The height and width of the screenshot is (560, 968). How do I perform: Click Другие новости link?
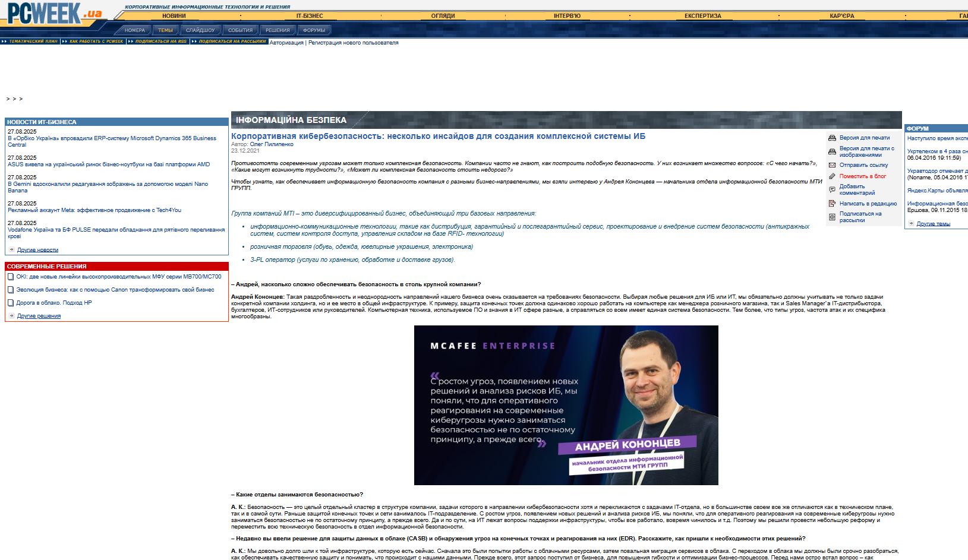point(37,250)
